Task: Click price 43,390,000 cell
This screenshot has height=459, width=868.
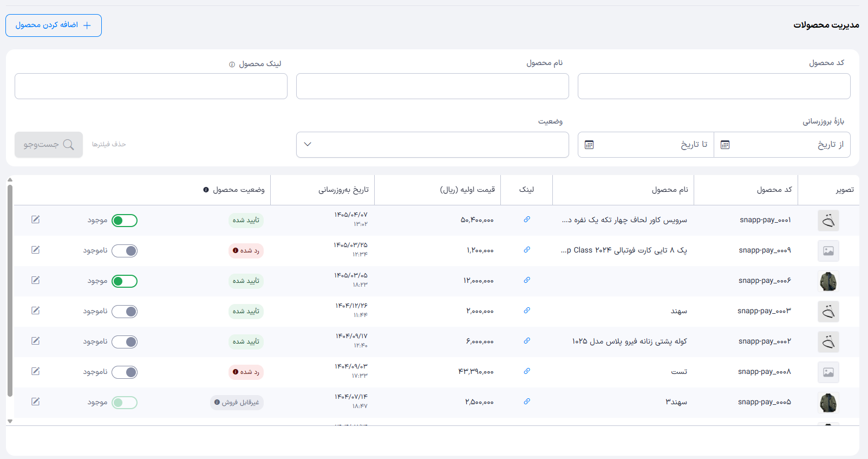Action: [x=476, y=372]
